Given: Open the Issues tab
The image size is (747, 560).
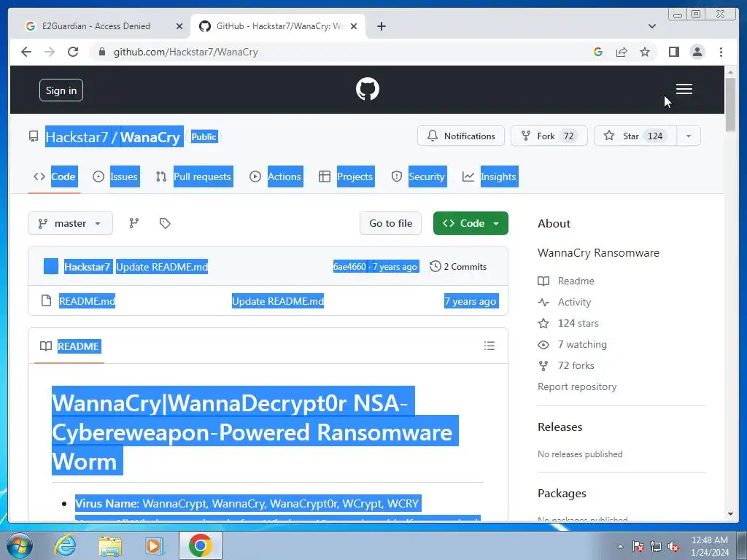Looking at the screenshot, I should coord(116,176).
